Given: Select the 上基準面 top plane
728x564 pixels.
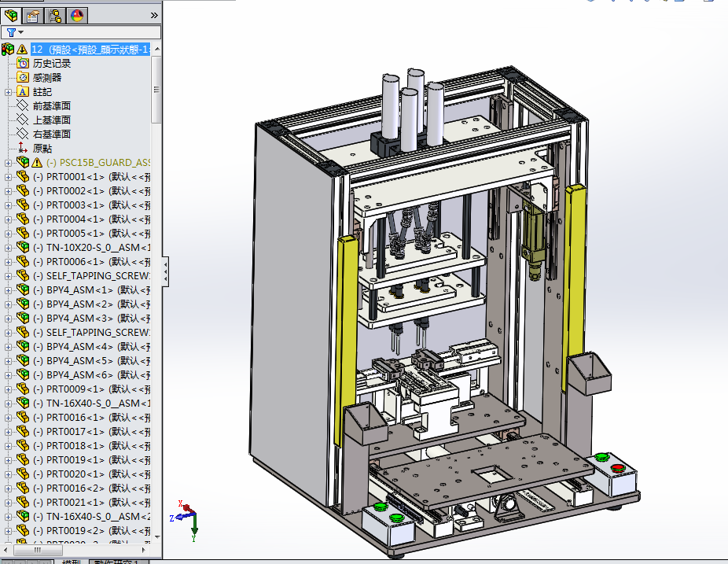Looking at the screenshot, I should point(52,120).
